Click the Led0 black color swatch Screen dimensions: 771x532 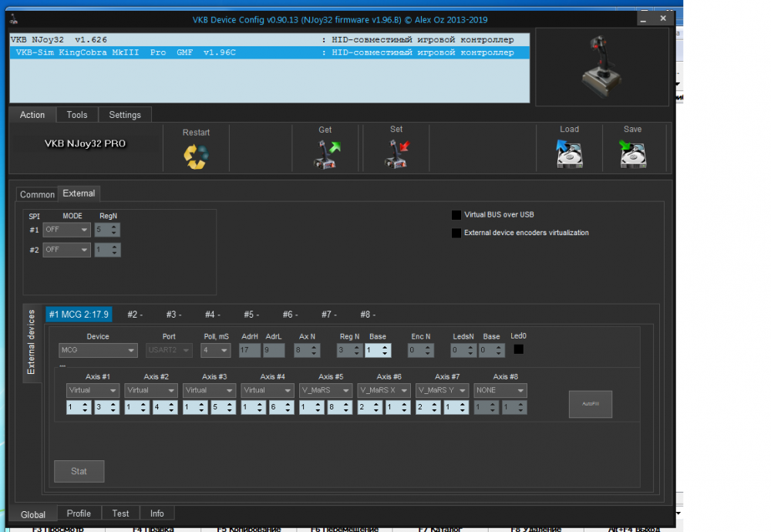coord(519,349)
